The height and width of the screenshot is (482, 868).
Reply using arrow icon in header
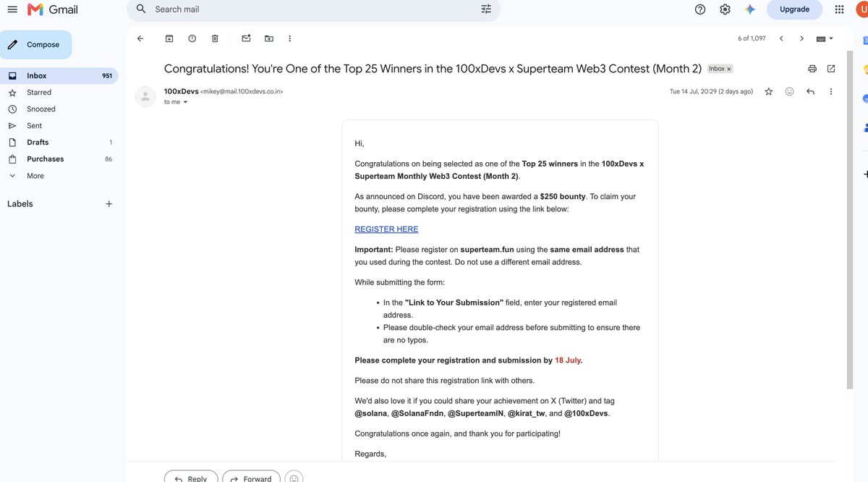click(810, 92)
